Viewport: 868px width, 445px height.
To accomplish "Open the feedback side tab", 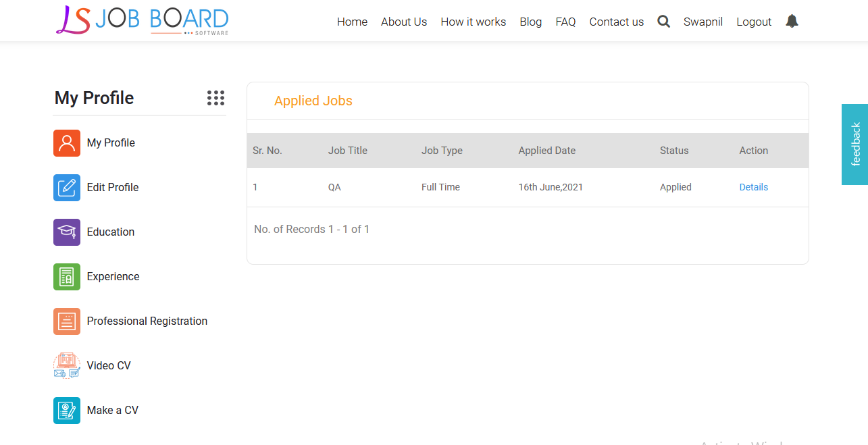I will pos(855,145).
